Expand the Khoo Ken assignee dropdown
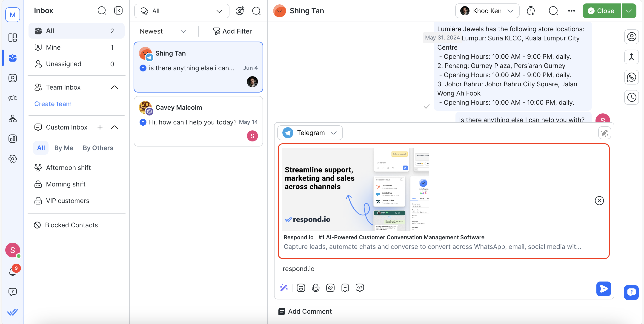644x324 pixels. (x=487, y=11)
